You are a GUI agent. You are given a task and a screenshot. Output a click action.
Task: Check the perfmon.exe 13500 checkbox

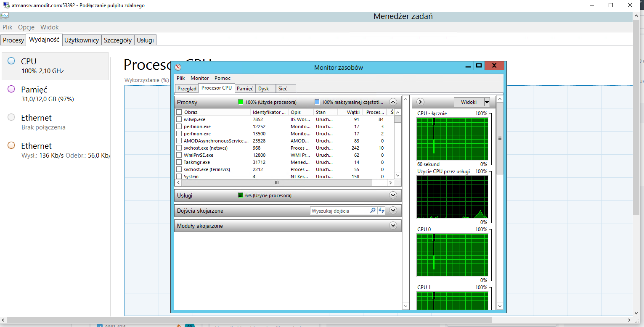[179, 134]
